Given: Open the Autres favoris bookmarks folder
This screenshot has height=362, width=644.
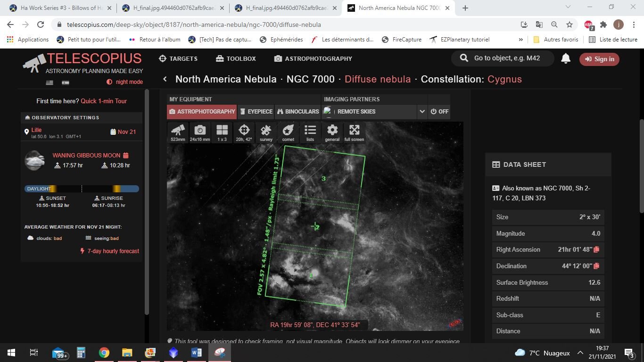Looking at the screenshot, I should click(x=555, y=40).
